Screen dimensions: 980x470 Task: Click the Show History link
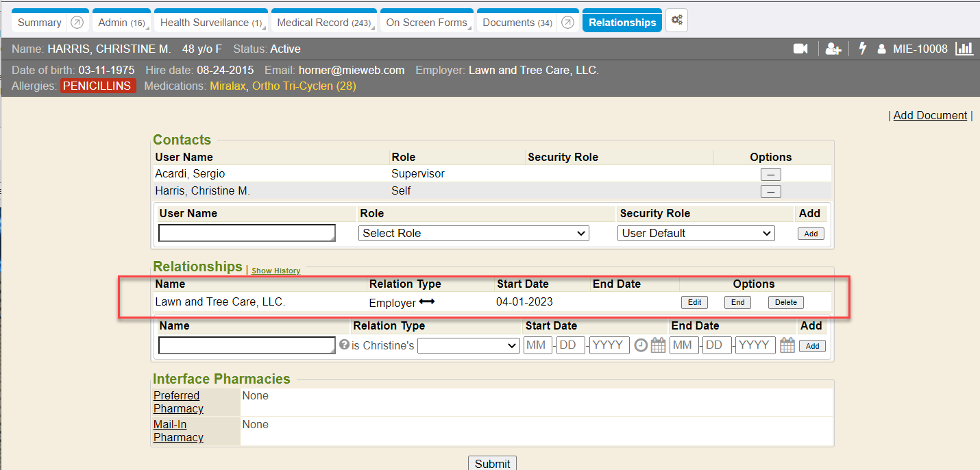tap(275, 271)
